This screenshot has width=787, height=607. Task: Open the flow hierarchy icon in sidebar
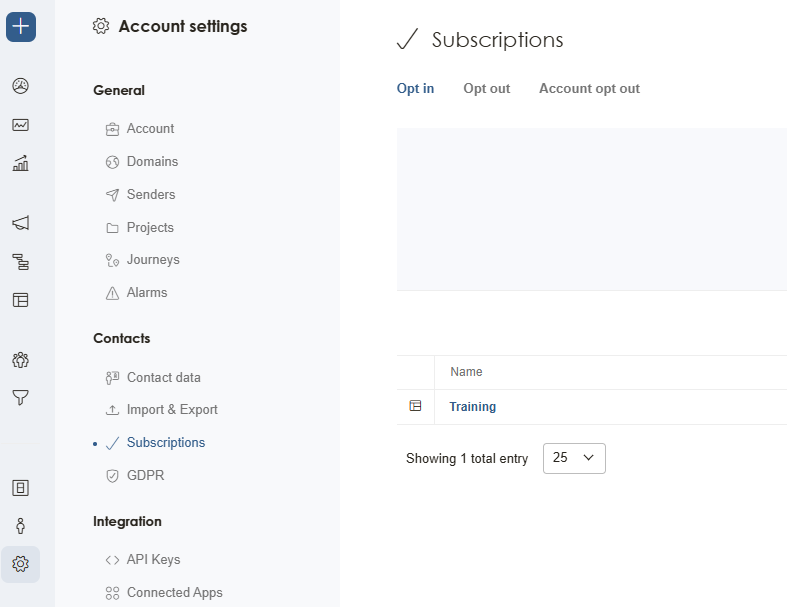point(20,262)
